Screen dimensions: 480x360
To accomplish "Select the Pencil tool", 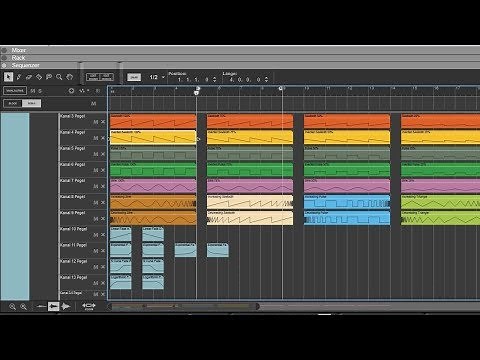I will tap(19, 77).
